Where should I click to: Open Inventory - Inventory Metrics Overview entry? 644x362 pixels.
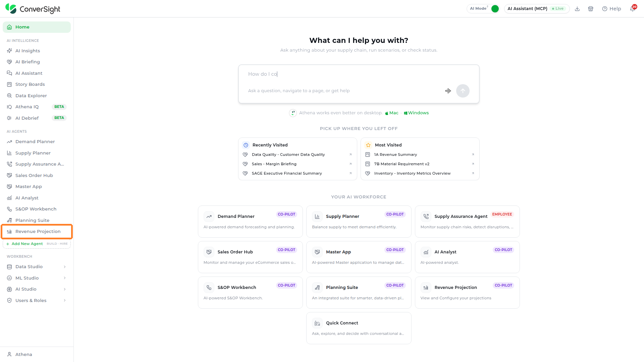tap(420, 173)
